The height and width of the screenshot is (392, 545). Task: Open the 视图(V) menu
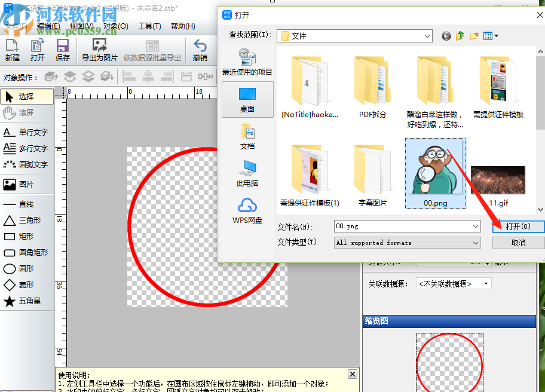pyautogui.click(x=81, y=26)
